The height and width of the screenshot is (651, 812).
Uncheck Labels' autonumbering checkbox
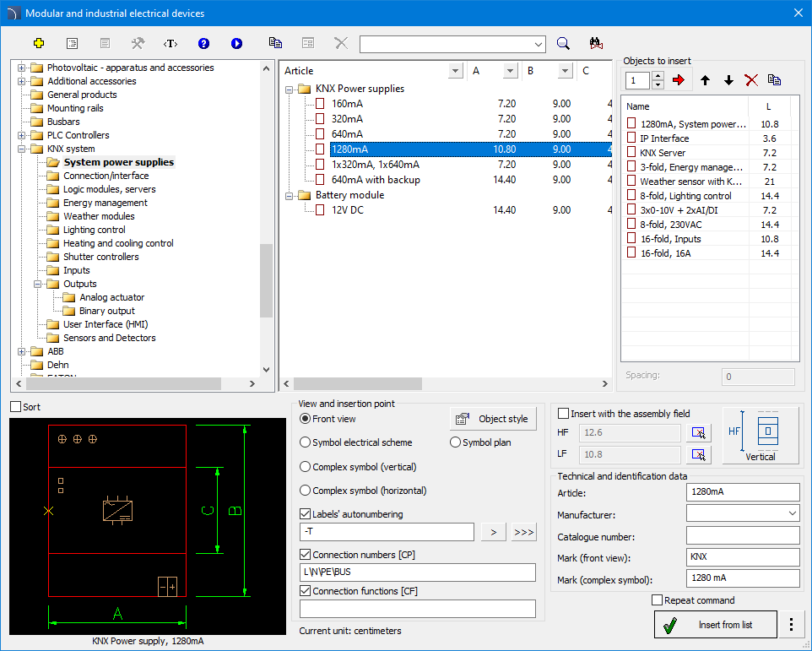point(305,514)
